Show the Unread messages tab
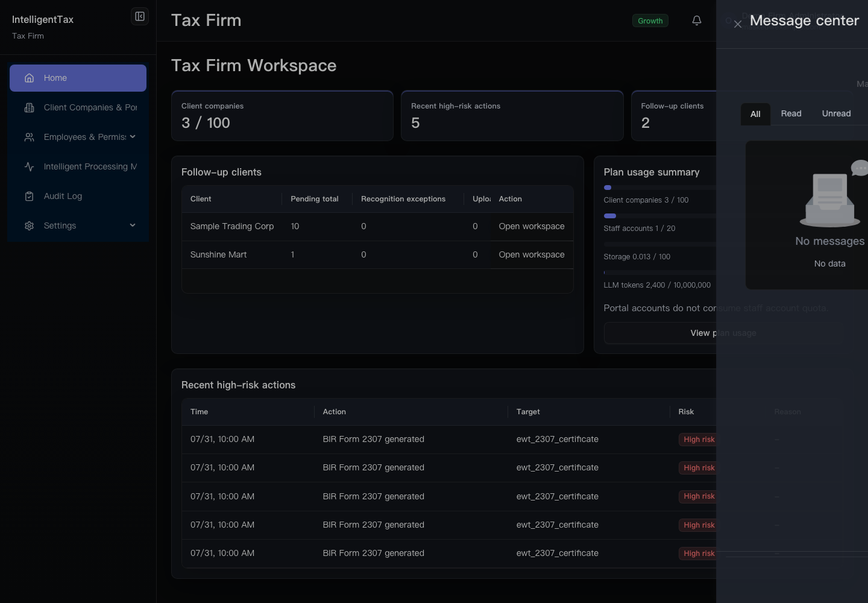Screen dimensions: 868x603 836,113
